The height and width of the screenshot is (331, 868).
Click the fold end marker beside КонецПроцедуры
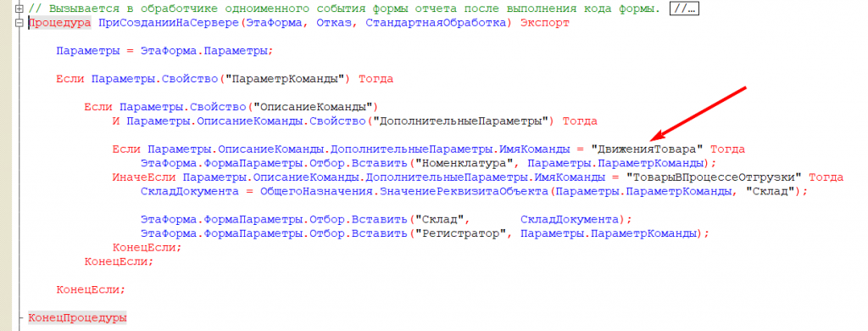[x=20, y=318]
